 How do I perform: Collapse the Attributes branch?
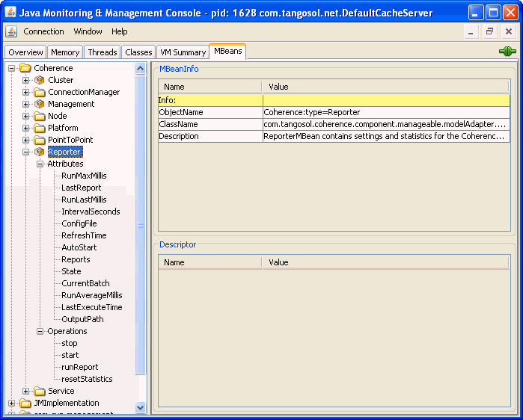pos(40,164)
